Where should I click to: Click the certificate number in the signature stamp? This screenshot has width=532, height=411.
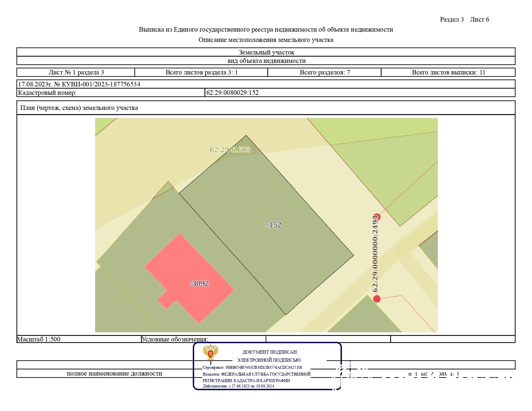[264, 367]
